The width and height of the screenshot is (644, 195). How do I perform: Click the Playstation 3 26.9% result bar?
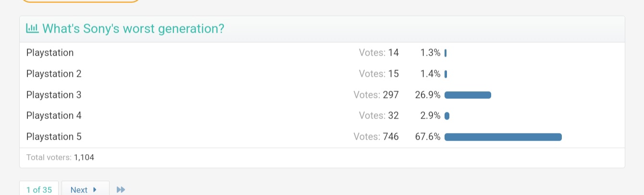[468, 95]
